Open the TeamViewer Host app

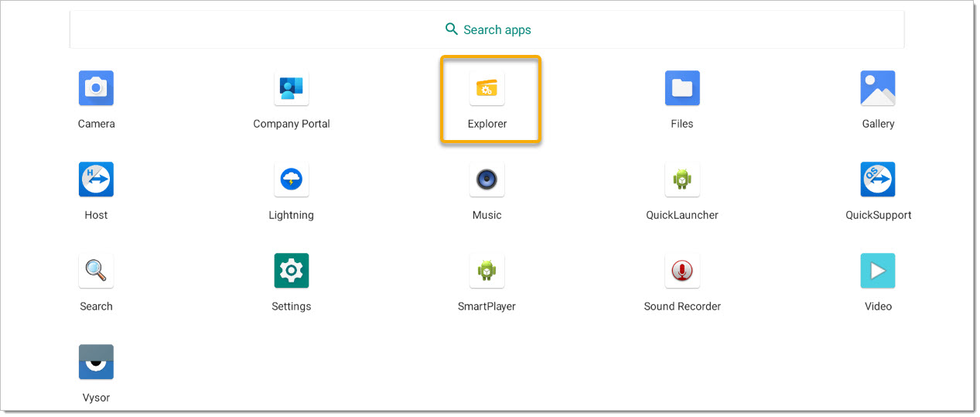pyautogui.click(x=96, y=180)
